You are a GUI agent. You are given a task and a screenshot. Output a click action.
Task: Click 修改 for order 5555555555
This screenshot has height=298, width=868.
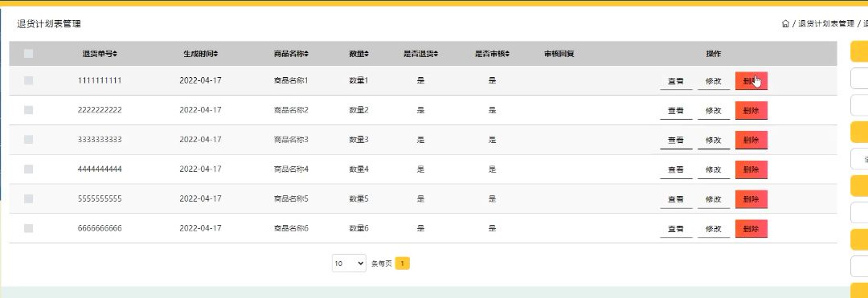coord(714,199)
